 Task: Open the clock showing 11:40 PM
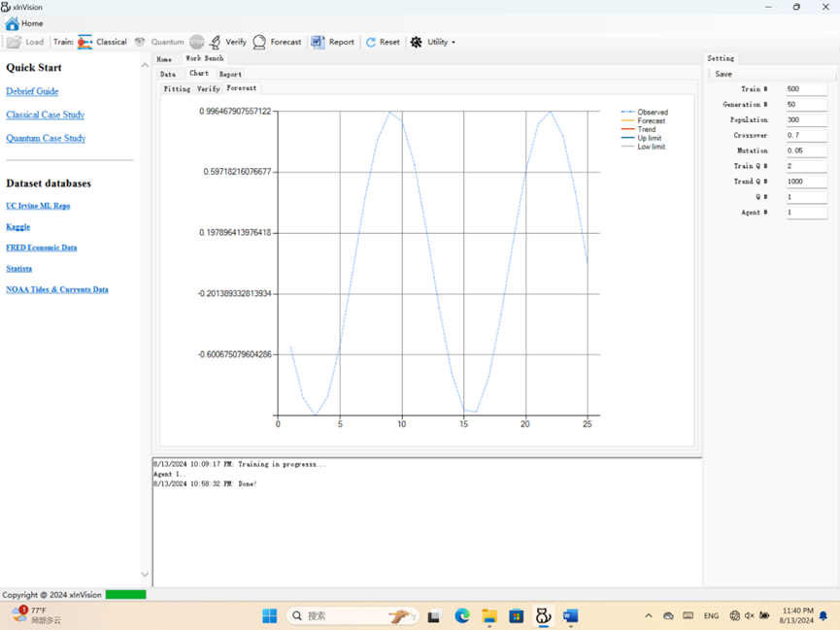point(797,615)
